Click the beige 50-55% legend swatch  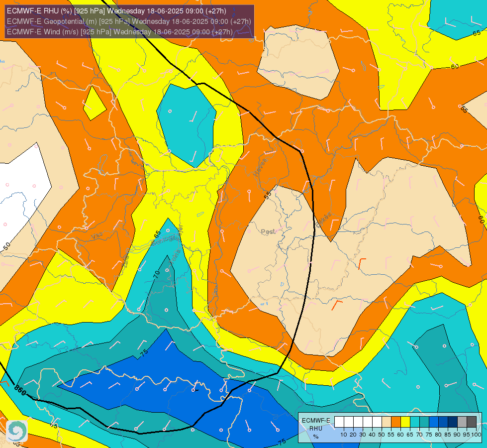387,422
